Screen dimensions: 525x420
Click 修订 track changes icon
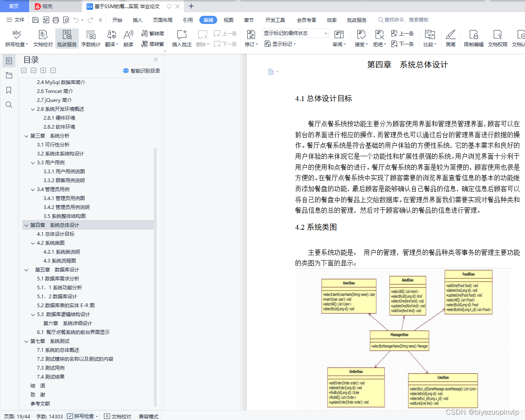tap(251, 39)
